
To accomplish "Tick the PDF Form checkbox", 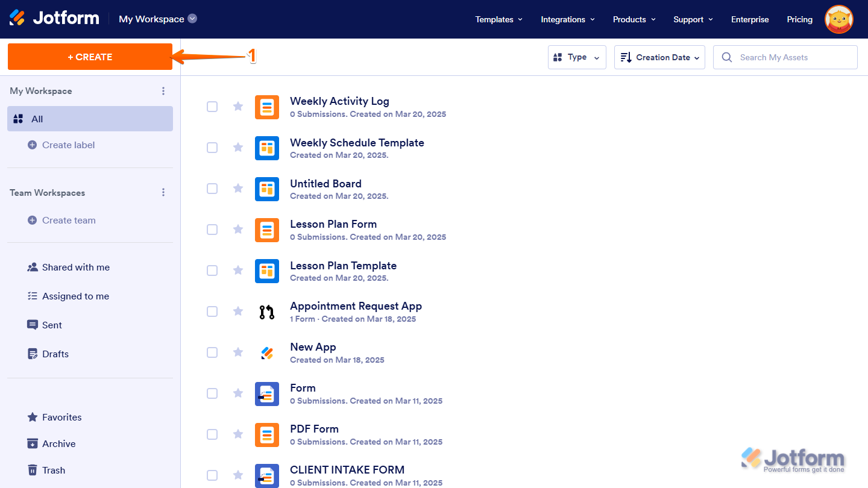I will [x=212, y=434].
